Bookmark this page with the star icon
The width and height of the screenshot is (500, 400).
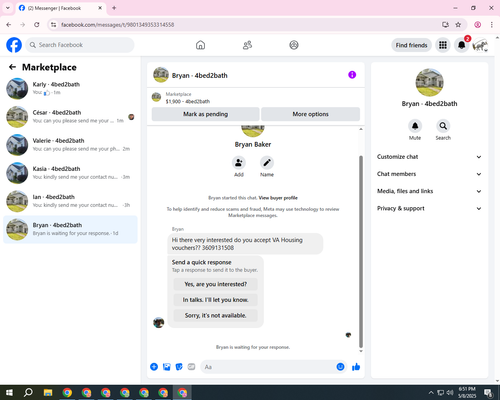pos(458,25)
